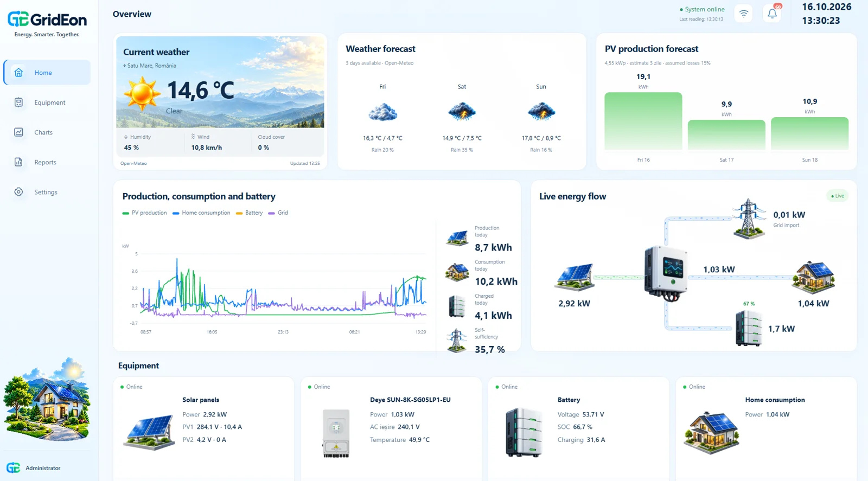Toggle the Home consumption legend series
Viewport: 868px width, 481px height.
pyautogui.click(x=201, y=213)
